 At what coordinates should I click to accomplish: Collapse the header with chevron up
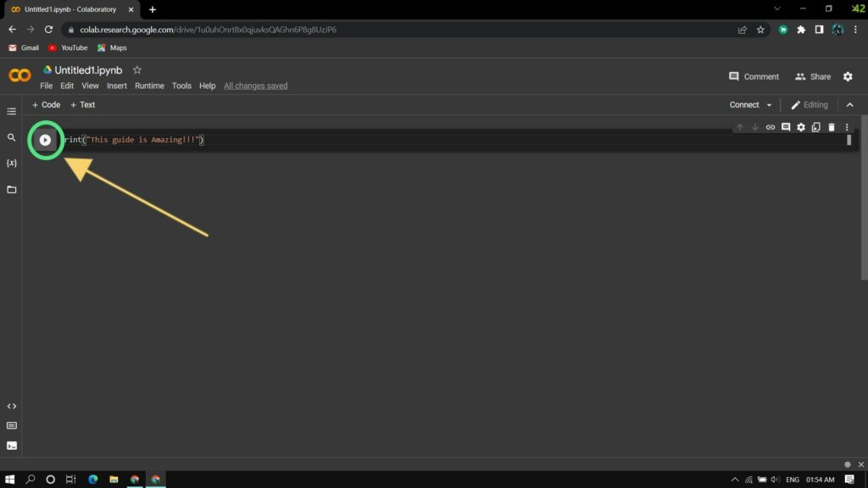point(850,105)
